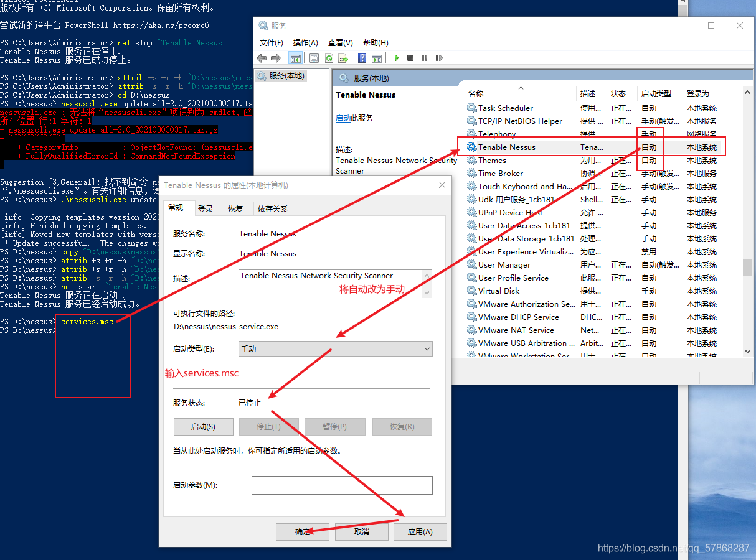
Task: Click the Forward arrow in Services toolbar
Action: point(275,58)
